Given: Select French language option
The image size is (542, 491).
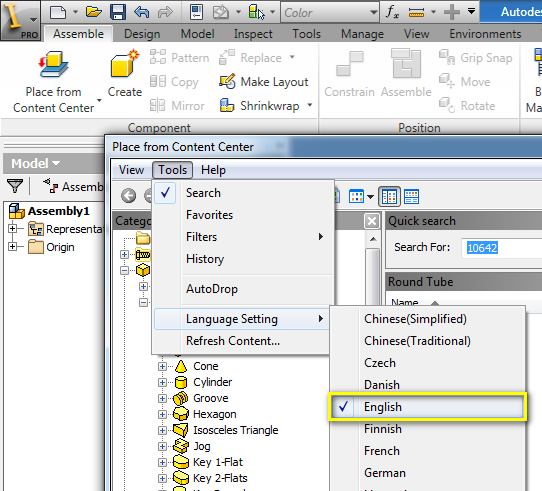Looking at the screenshot, I should [427, 451].
